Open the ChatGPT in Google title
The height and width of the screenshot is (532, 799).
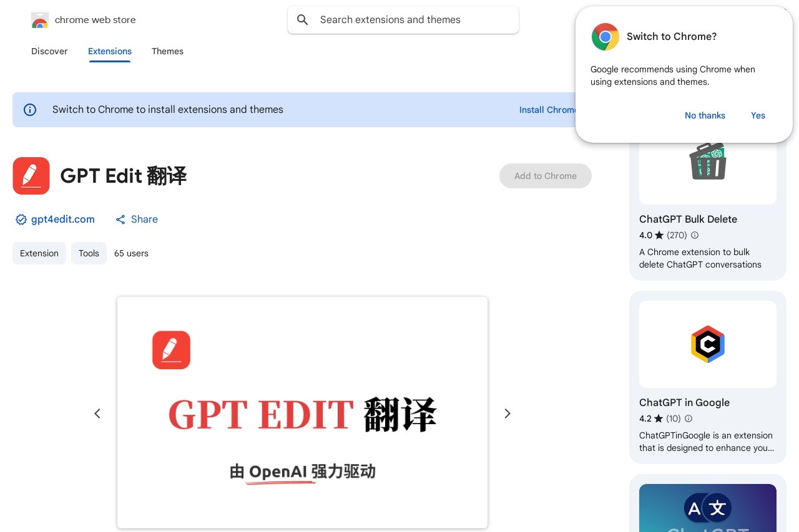coord(684,403)
